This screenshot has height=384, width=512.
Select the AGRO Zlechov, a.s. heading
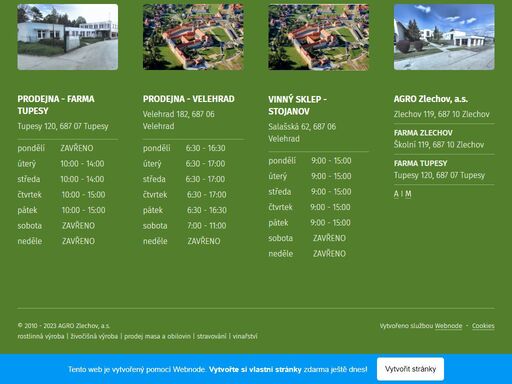point(431,99)
